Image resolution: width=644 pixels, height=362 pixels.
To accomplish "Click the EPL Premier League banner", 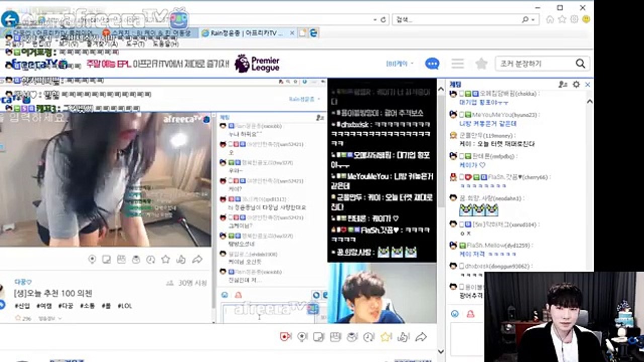I will 182,64.
